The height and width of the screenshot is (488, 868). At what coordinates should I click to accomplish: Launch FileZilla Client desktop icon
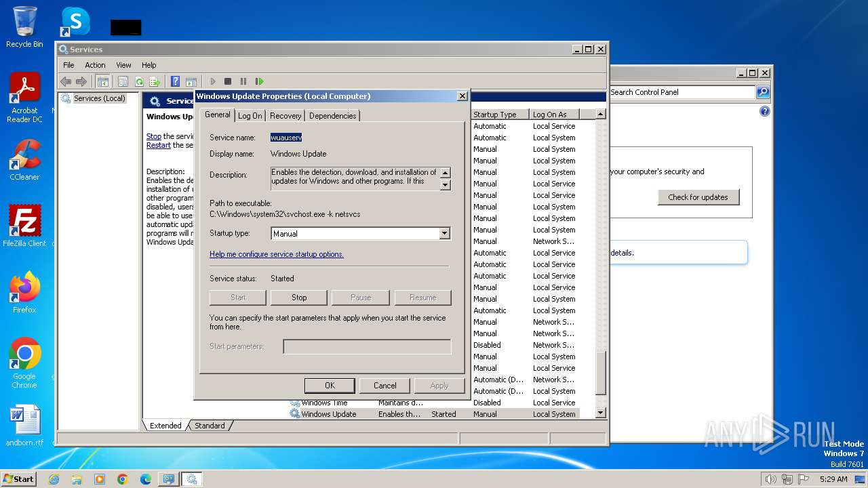click(24, 226)
